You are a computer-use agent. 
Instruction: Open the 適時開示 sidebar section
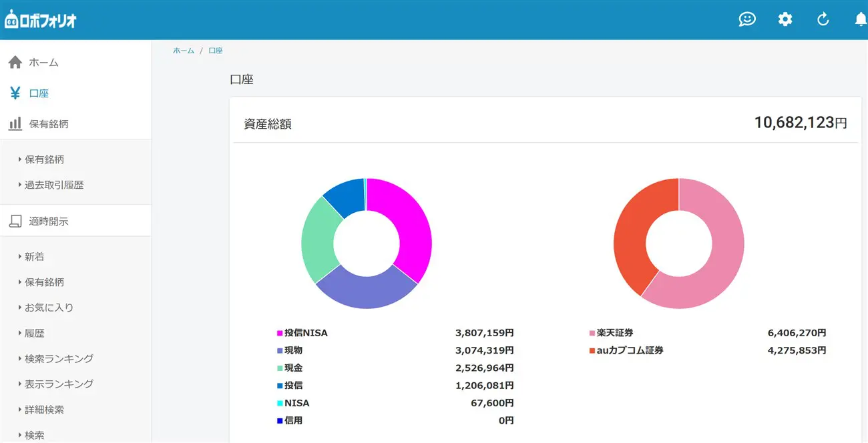pos(49,221)
